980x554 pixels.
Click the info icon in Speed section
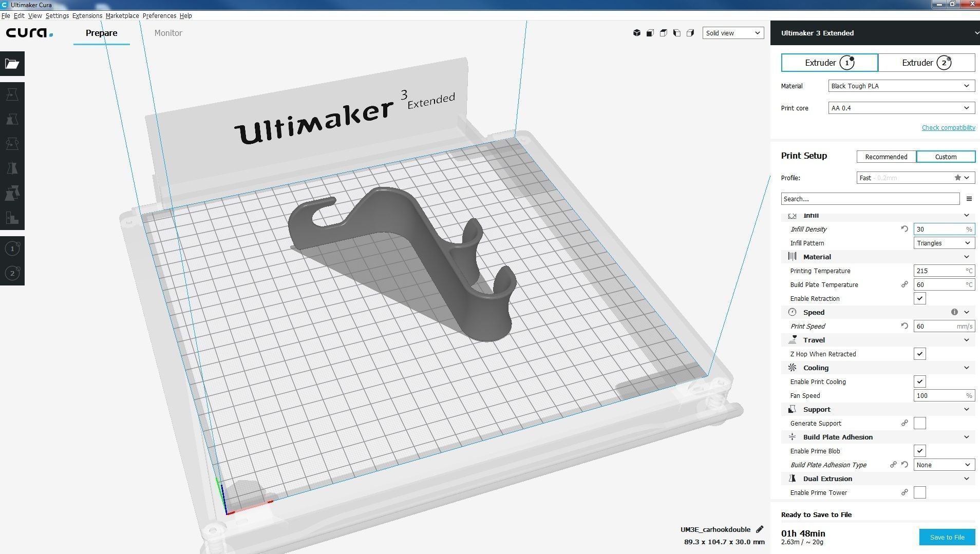(x=954, y=312)
